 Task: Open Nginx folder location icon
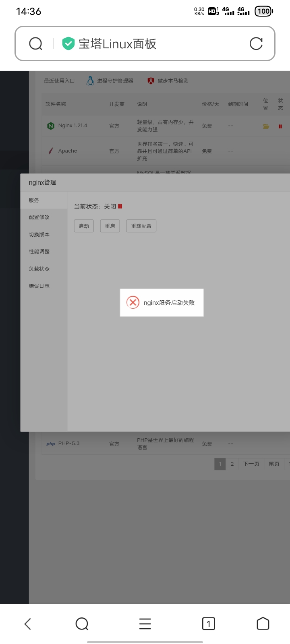pyautogui.click(x=266, y=126)
